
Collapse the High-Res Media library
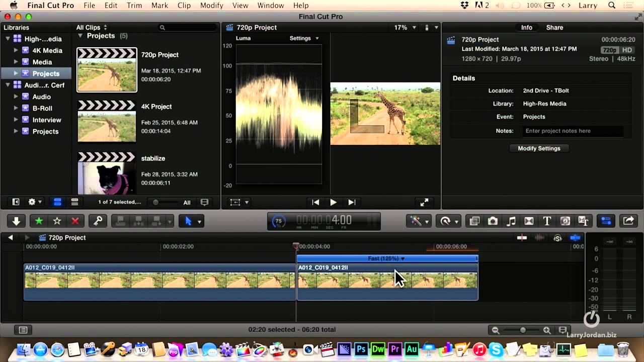[x=8, y=39]
